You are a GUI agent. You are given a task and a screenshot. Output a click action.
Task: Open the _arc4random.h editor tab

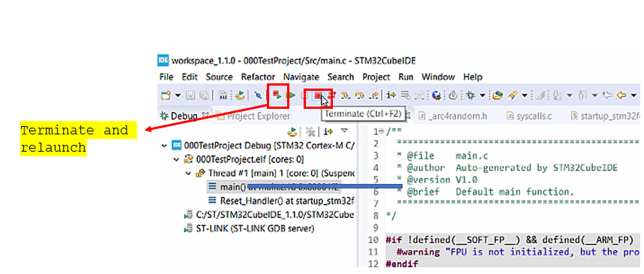point(452,116)
